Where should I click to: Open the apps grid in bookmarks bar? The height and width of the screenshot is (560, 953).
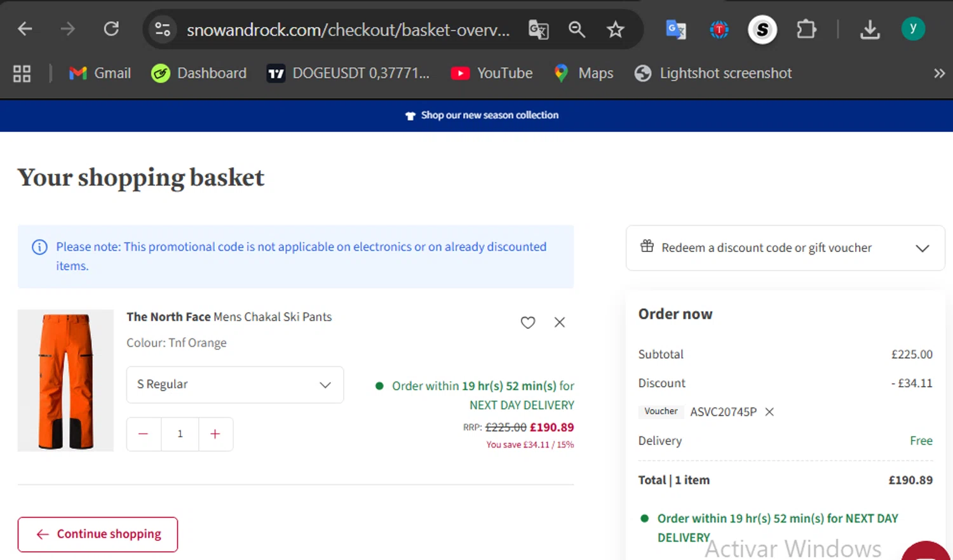point(22,74)
